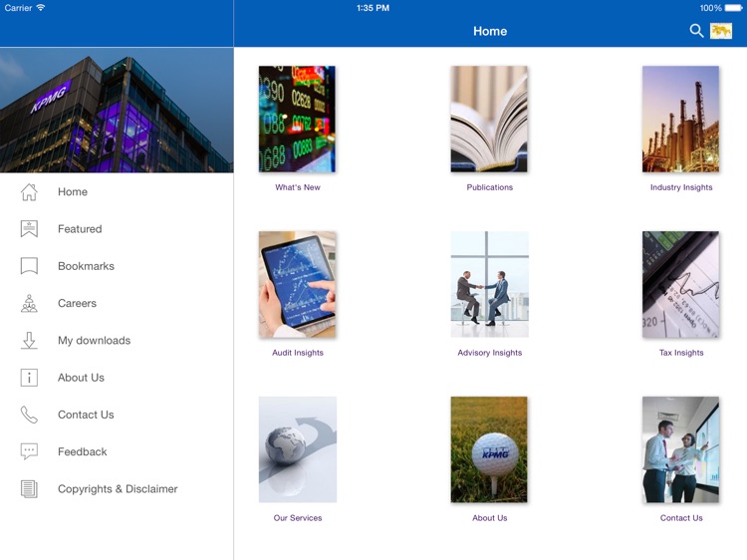The image size is (747, 560).
Task: Click the Feedback speech bubble icon
Action: 29,451
